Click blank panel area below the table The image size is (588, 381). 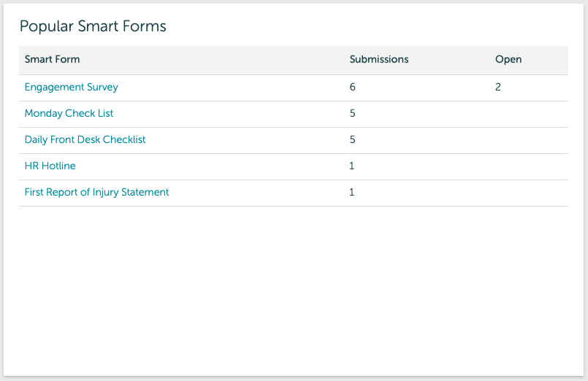[292, 292]
